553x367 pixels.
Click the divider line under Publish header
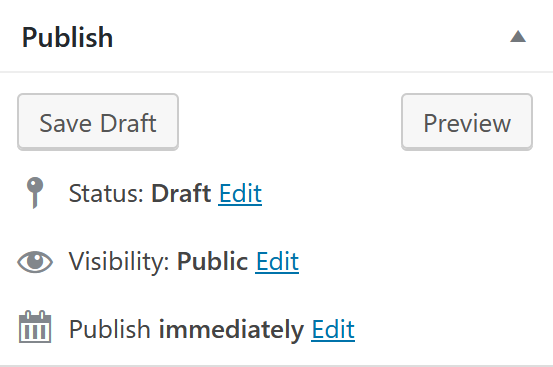(x=276, y=72)
